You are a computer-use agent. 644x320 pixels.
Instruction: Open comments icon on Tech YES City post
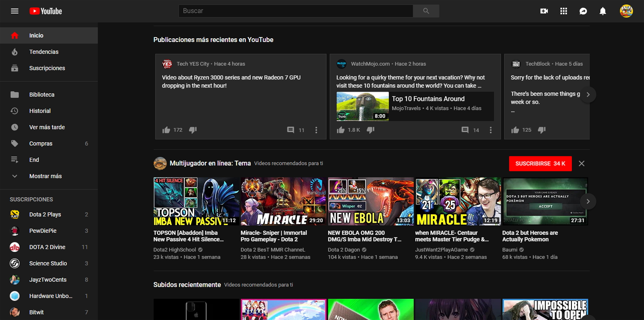click(291, 130)
